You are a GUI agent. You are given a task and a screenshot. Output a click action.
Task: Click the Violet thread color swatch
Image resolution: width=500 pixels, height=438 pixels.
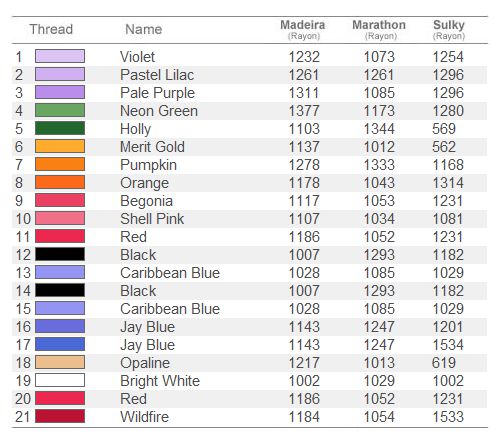click(60, 56)
